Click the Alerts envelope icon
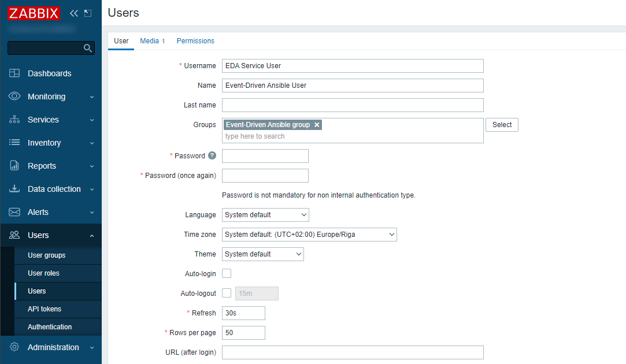 pos(14,212)
